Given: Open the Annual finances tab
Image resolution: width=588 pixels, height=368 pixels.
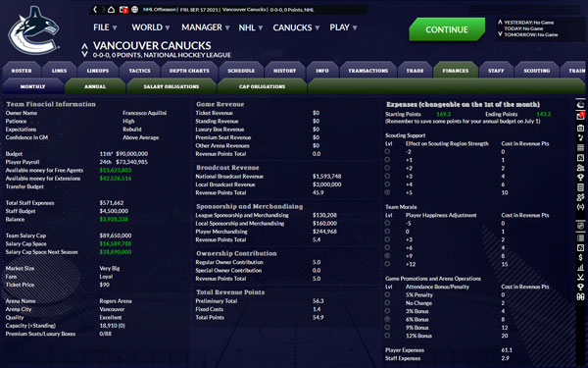Looking at the screenshot, I should pos(95,86).
